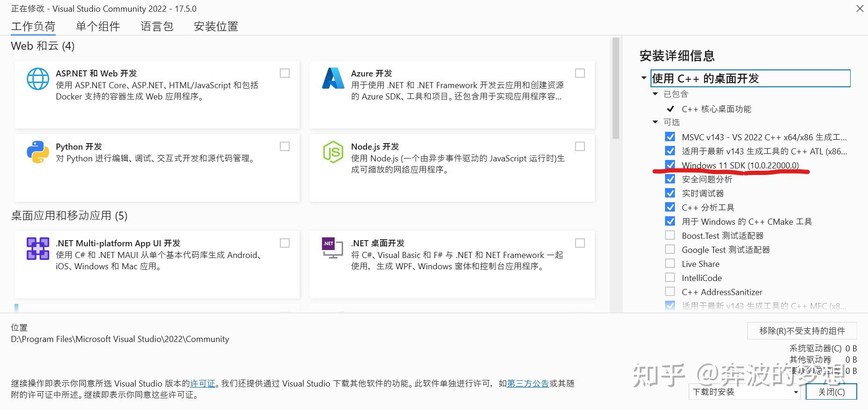
Task: Click the .NET desktop development icon
Action: pyautogui.click(x=332, y=248)
